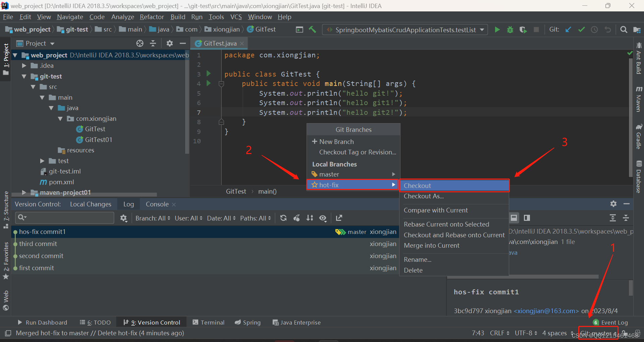Expand the maven-project01 module
This screenshot has width=644, height=342.
[24, 192]
